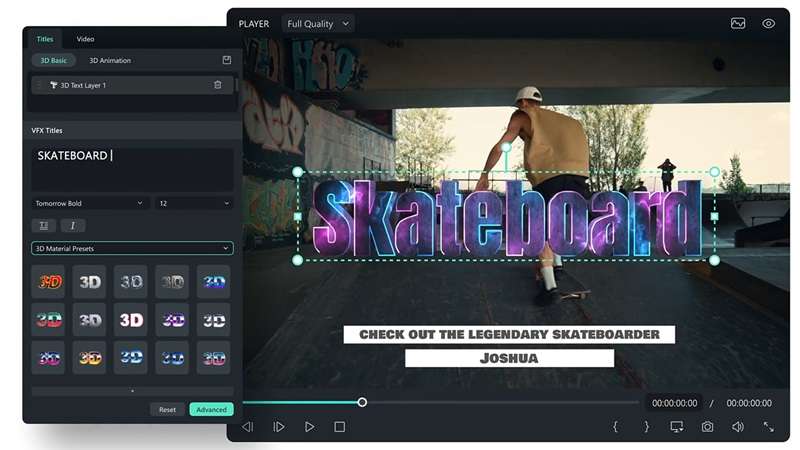Expand the 3D Material Presets dropdown

pyautogui.click(x=133, y=248)
